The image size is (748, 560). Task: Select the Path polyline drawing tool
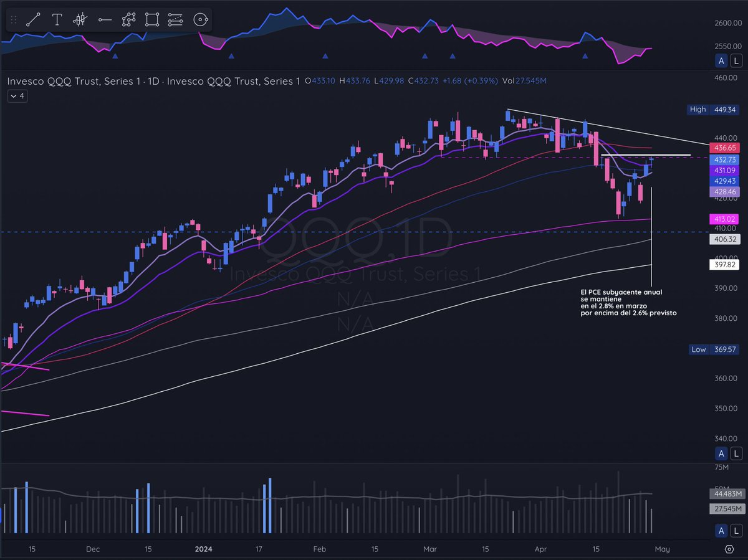pos(128,20)
